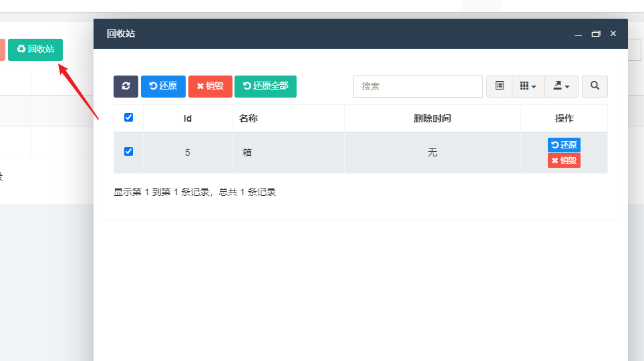Toggle the select-all header checkbox
This screenshot has width=644, height=361.
click(128, 118)
